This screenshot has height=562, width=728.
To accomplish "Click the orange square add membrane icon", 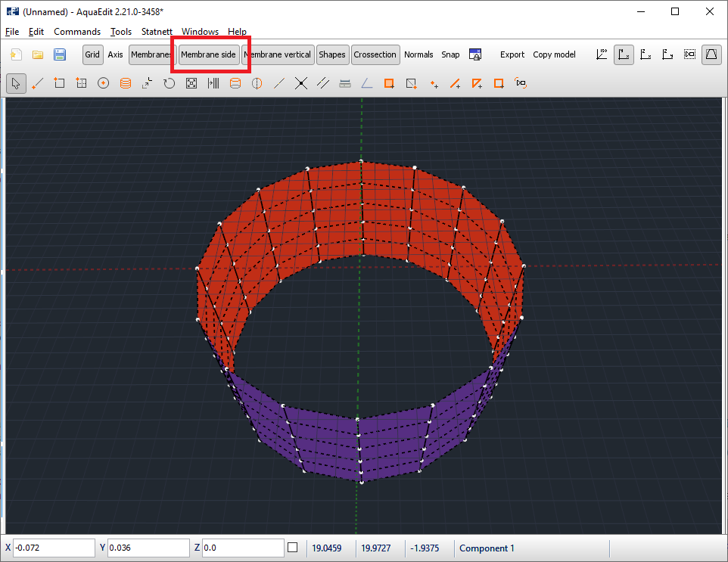I will (389, 83).
